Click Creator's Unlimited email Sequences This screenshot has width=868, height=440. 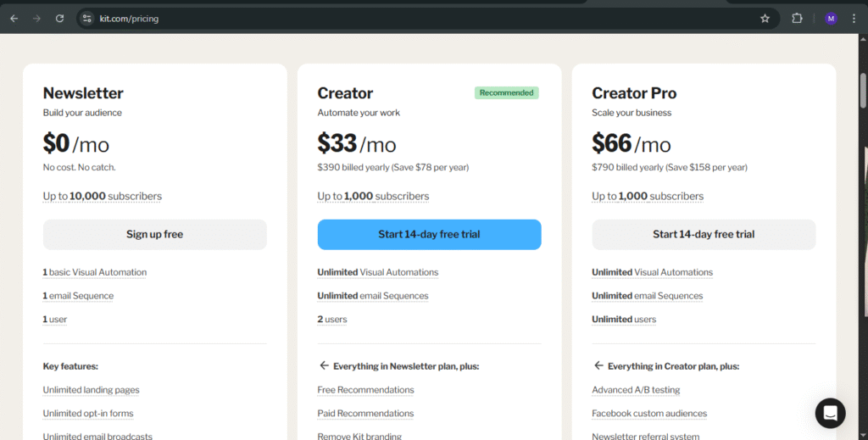(373, 296)
